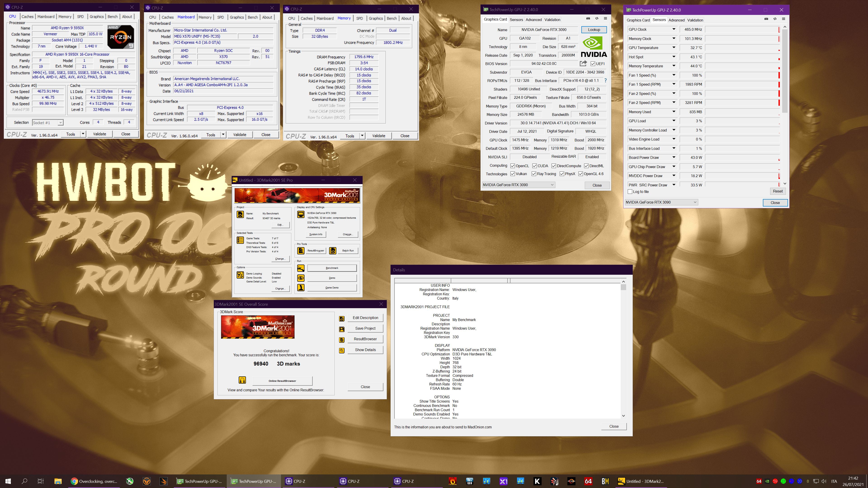Click the GPU-Z screenshot camera icon in Graphics Card window
Image resolution: width=868 pixels, height=488 pixels.
(x=588, y=19)
